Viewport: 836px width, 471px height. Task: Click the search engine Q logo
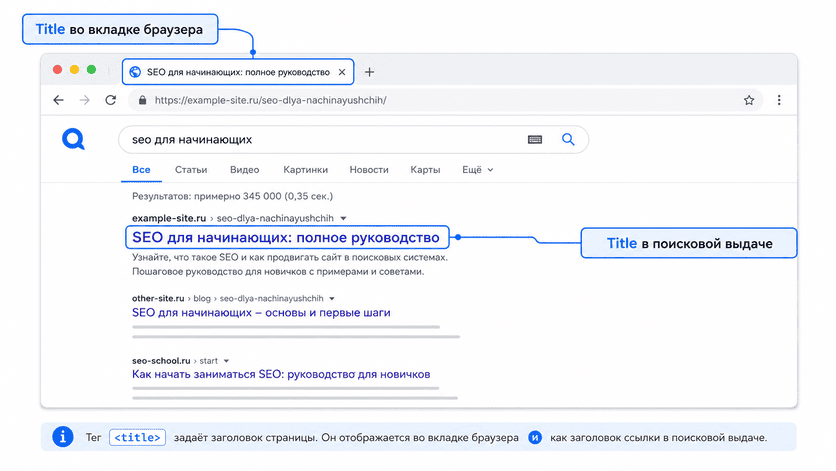point(74,139)
